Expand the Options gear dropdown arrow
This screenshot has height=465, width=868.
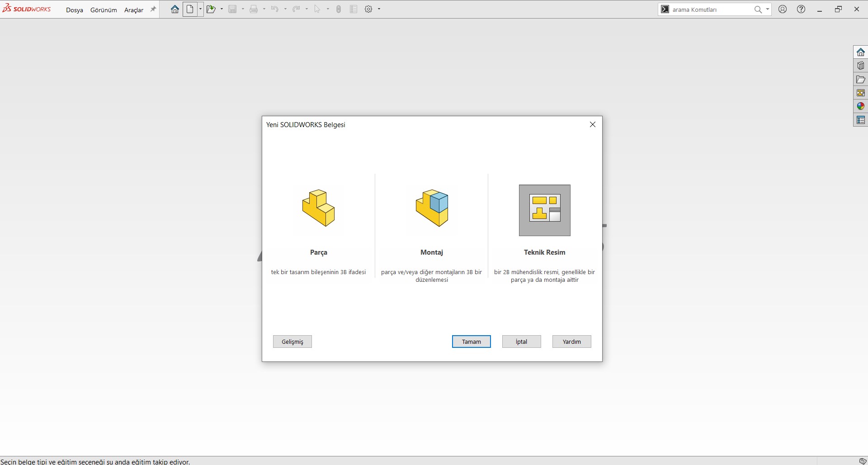click(379, 9)
